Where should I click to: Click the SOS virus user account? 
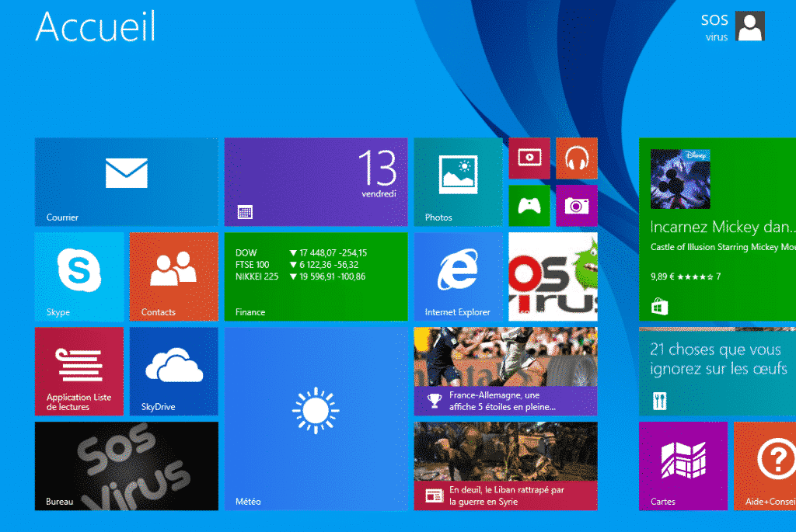tap(731, 26)
